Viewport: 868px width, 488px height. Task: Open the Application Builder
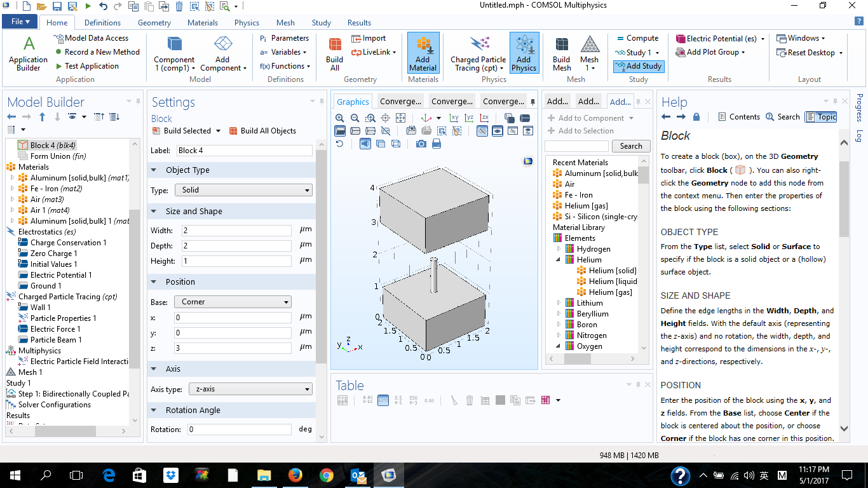click(x=28, y=53)
